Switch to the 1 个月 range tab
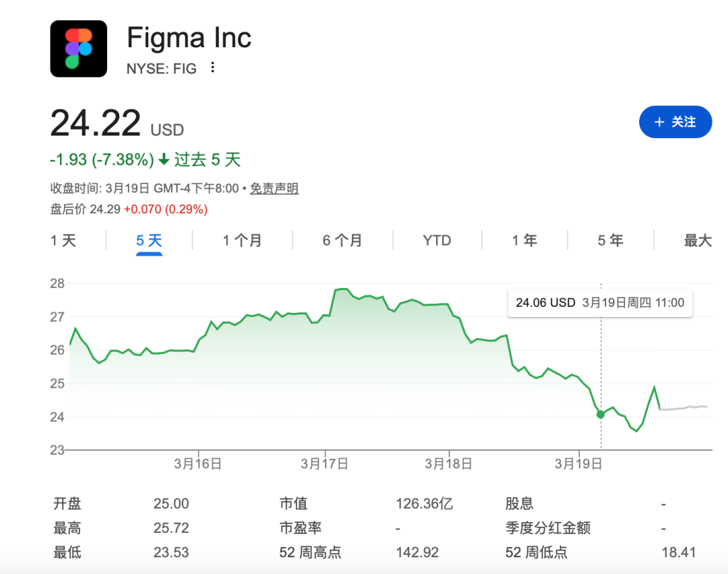728x574 pixels. click(x=242, y=241)
